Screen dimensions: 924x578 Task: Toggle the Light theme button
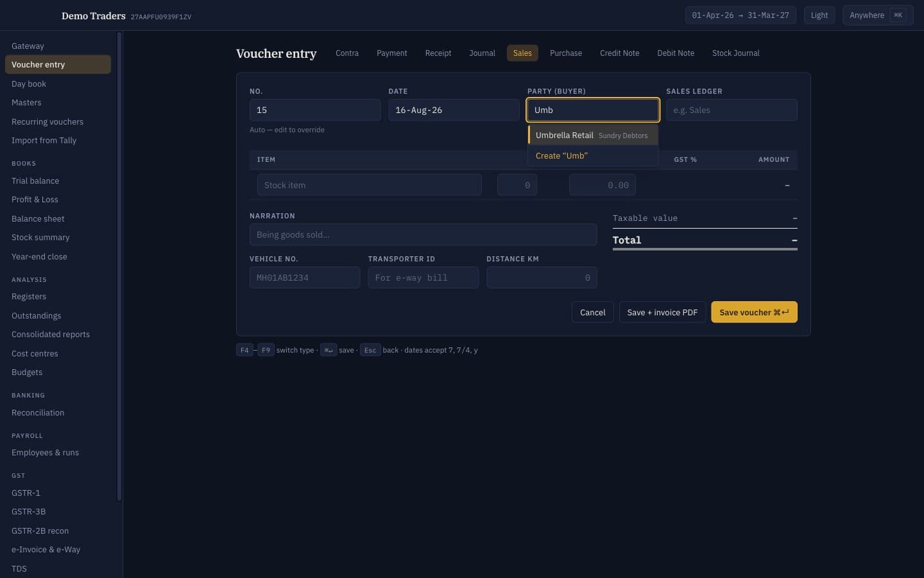point(819,15)
